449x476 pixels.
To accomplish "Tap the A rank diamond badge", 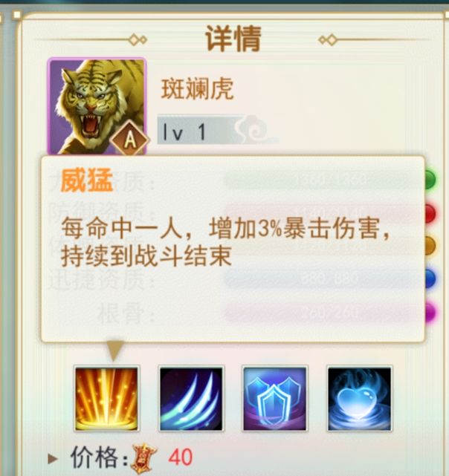I will [x=130, y=140].
